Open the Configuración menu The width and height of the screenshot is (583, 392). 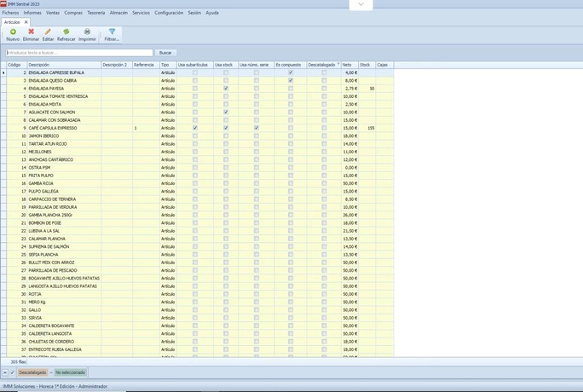coord(169,13)
